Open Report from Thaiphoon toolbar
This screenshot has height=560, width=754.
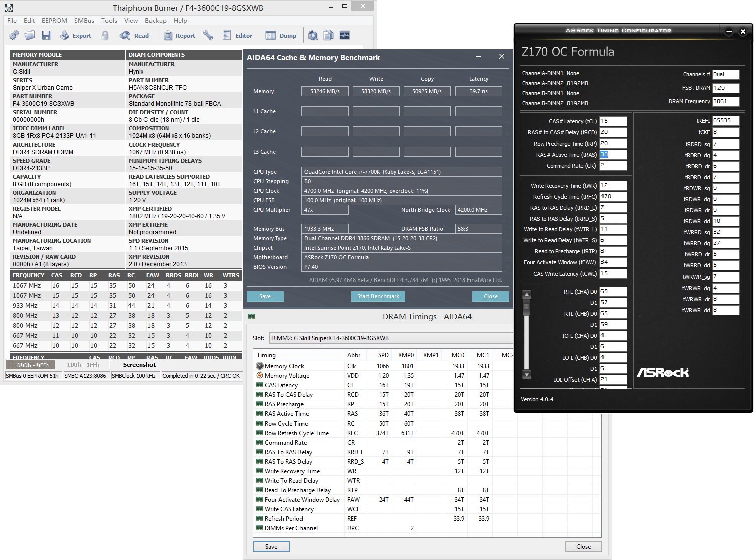click(x=179, y=36)
